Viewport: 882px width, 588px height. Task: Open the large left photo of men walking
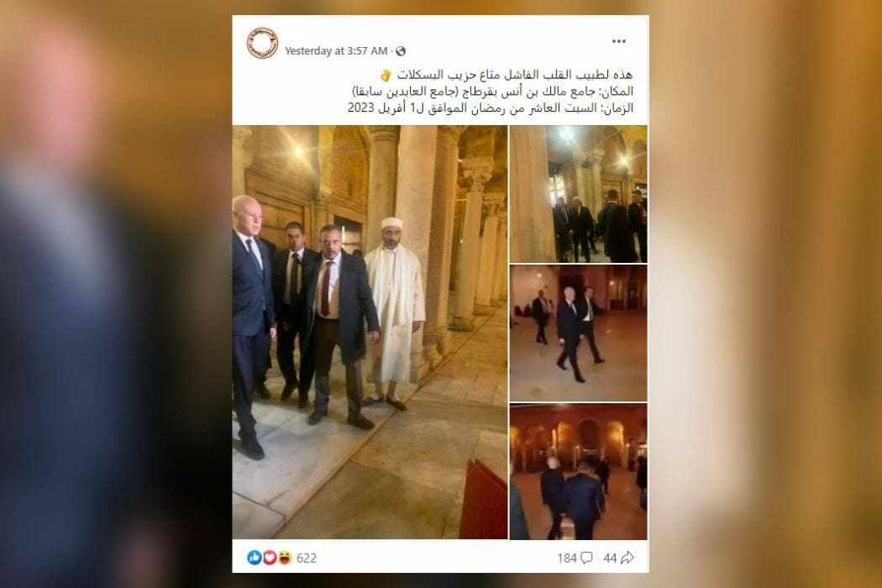click(370, 332)
